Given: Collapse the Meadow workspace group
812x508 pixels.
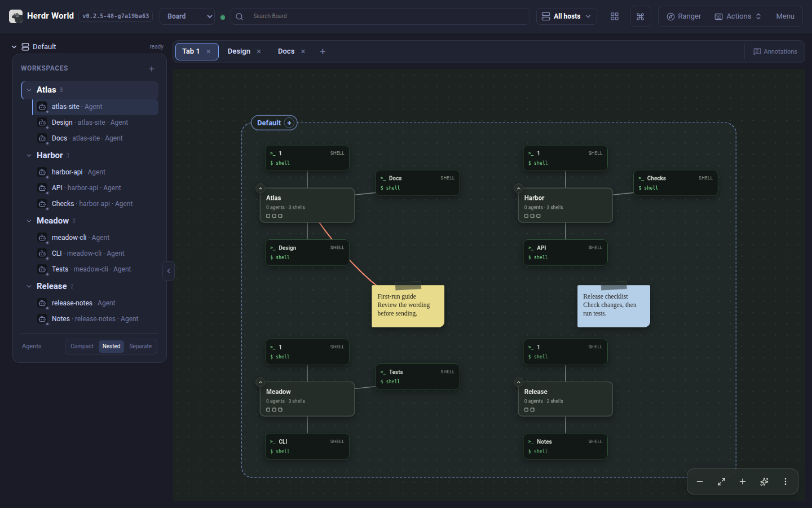Looking at the screenshot, I should (29, 221).
